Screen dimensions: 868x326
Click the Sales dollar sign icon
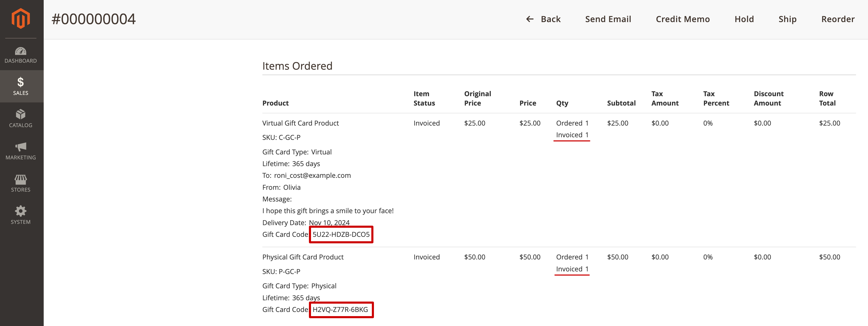[21, 82]
